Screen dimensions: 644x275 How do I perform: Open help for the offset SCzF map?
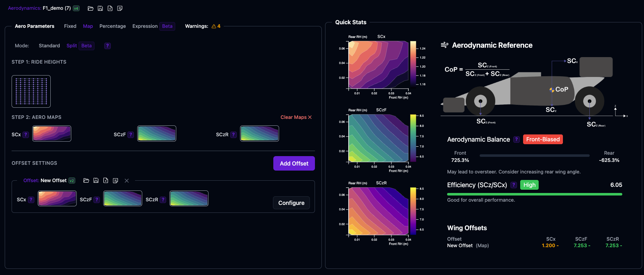[x=97, y=200]
